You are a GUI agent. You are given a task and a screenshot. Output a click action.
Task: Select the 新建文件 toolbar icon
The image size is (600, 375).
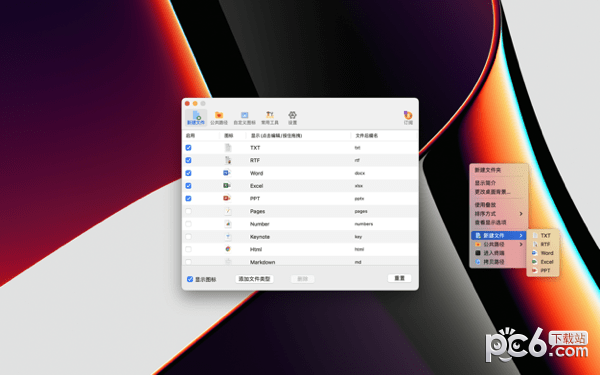(x=196, y=117)
